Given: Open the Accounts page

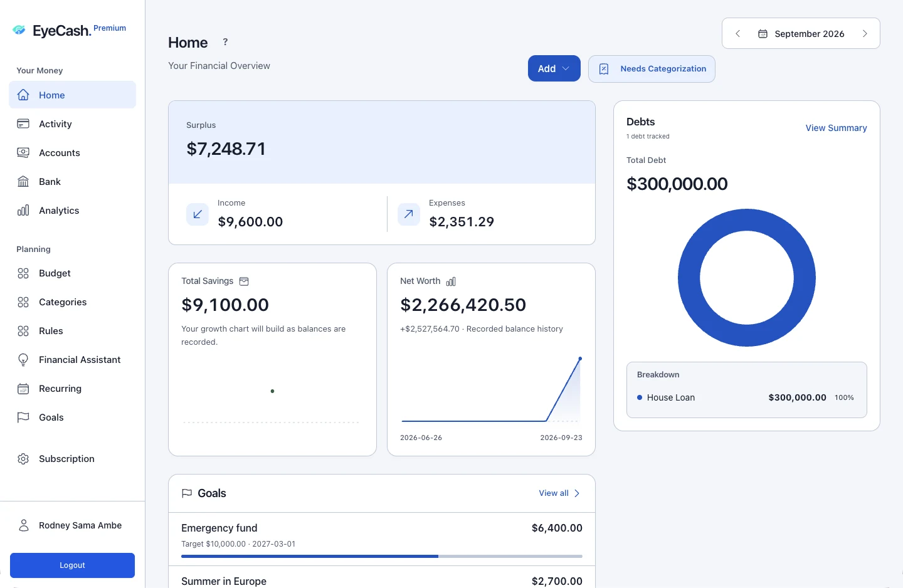Looking at the screenshot, I should point(72,152).
